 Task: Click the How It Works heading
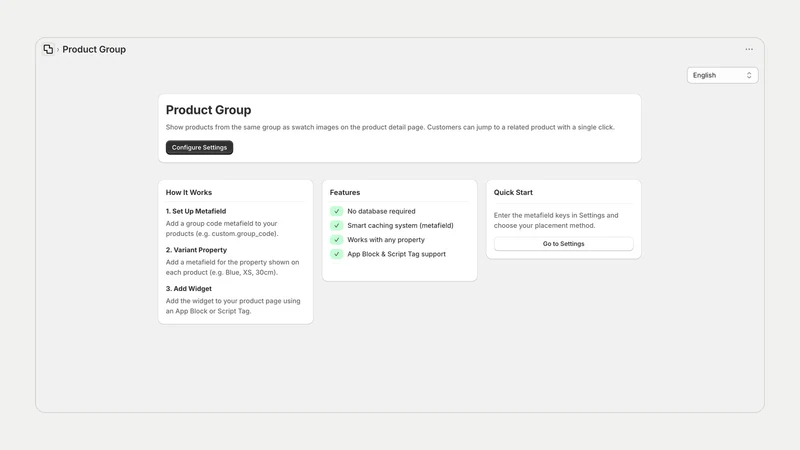[x=189, y=192]
